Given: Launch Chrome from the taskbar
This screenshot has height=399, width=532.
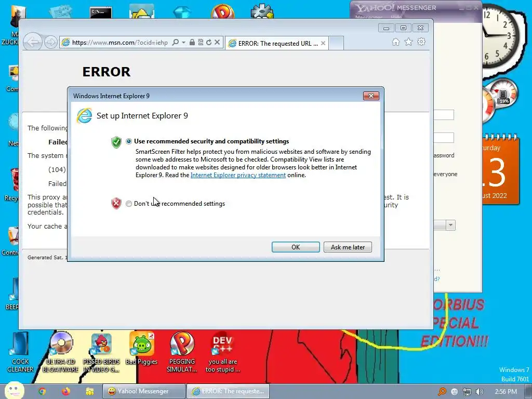Looking at the screenshot, I should coord(42,391).
